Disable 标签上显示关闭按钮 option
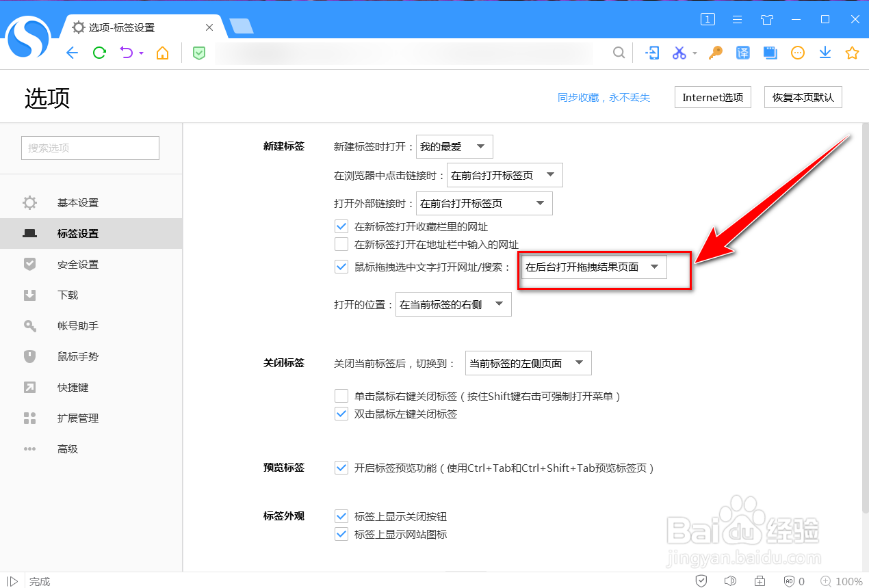This screenshot has height=588, width=869. coord(341,516)
